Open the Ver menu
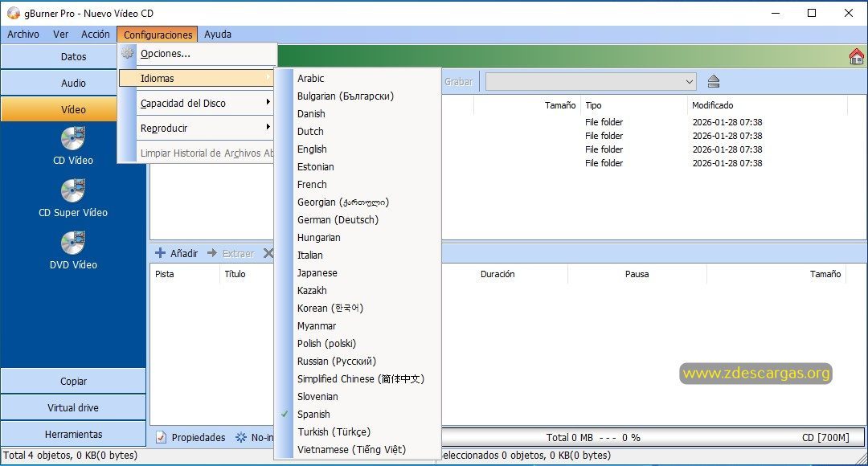The height and width of the screenshot is (466, 868). 60,35
